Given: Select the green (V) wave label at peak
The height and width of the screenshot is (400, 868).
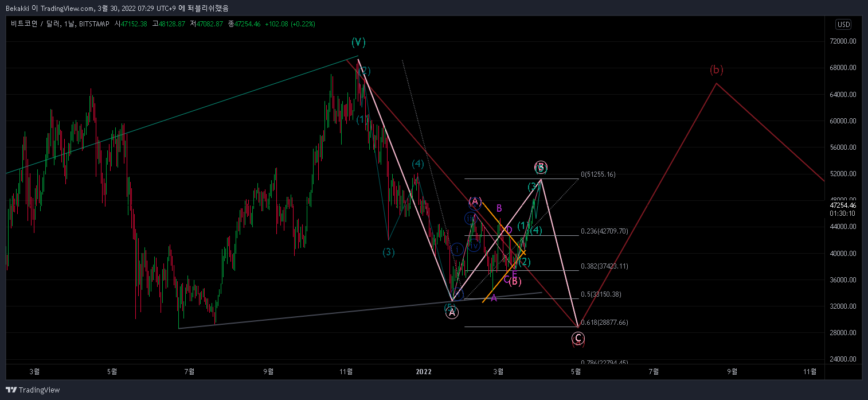Looking at the screenshot, I should pos(358,42).
